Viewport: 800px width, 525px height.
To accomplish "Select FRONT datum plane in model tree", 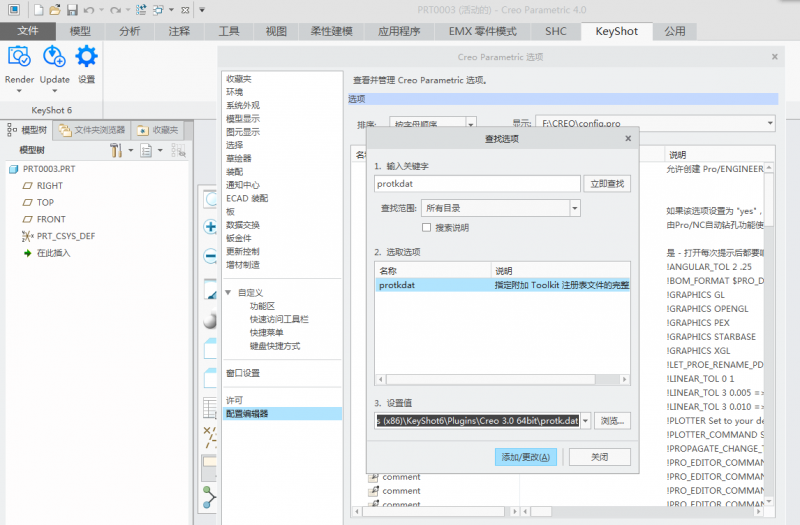I will click(x=51, y=219).
